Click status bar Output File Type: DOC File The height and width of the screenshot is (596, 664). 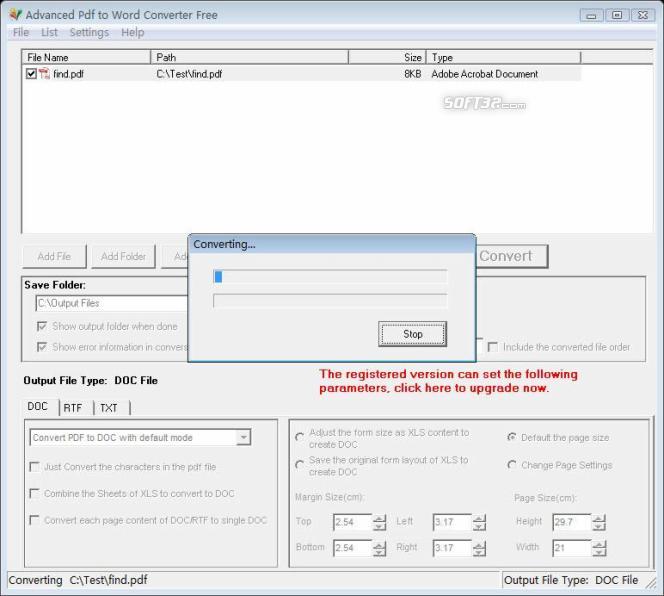pyautogui.click(x=571, y=580)
